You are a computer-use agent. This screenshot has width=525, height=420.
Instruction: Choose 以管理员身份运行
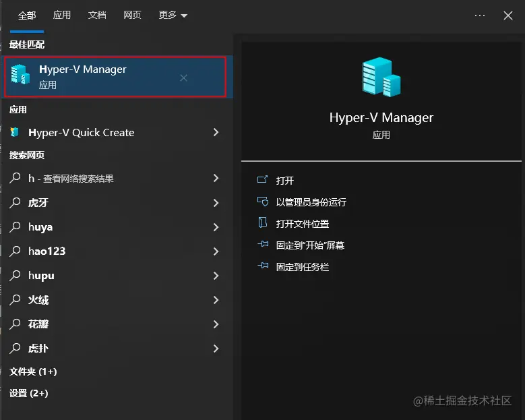[x=311, y=202]
